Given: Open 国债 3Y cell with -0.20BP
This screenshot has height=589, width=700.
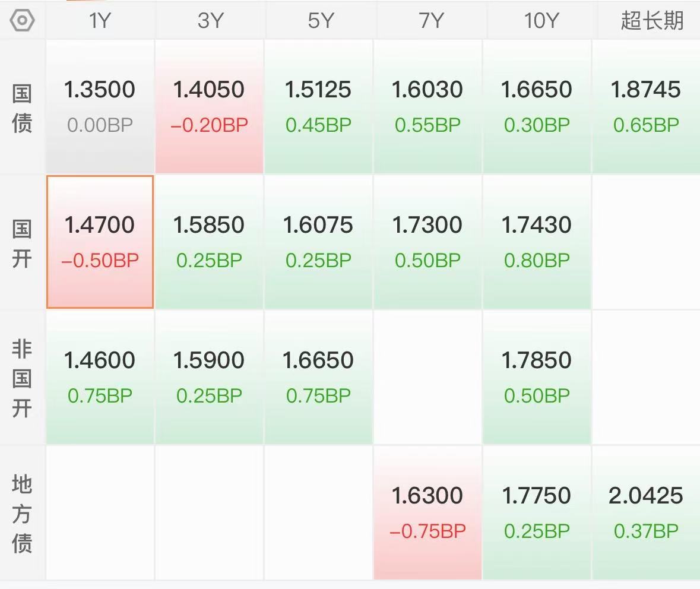Looking at the screenshot, I should tap(210, 106).
